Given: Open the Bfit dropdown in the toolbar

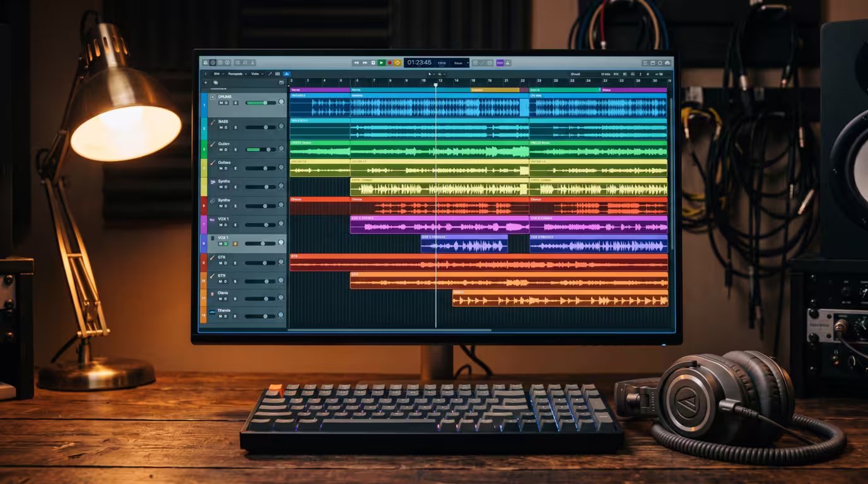Looking at the screenshot, I should 219,74.
